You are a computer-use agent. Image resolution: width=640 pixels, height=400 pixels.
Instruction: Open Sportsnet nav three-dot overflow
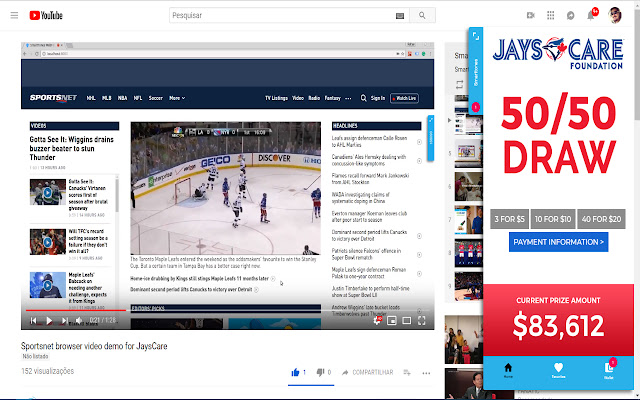point(348,98)
